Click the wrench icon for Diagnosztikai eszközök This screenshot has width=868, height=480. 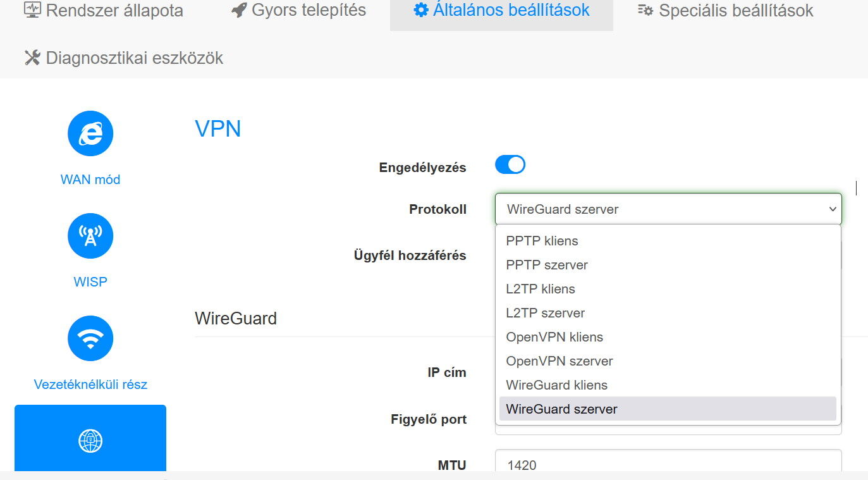click(32, 58)
